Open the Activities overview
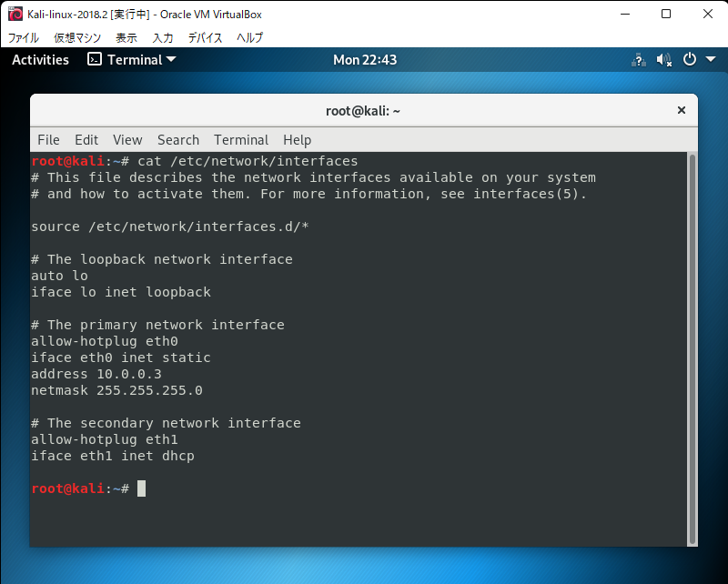 [40, 60]
